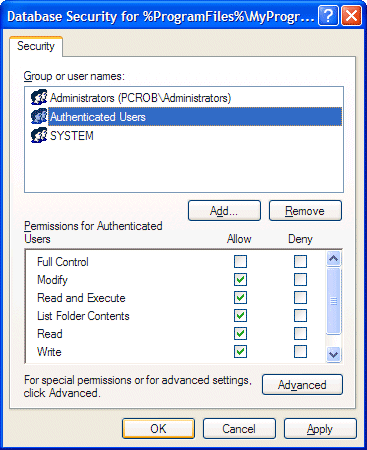The width and height of the screenshot is (367, 450).
Task: Click the permissions list scroll-up arrow
Action: pos(334,259)
